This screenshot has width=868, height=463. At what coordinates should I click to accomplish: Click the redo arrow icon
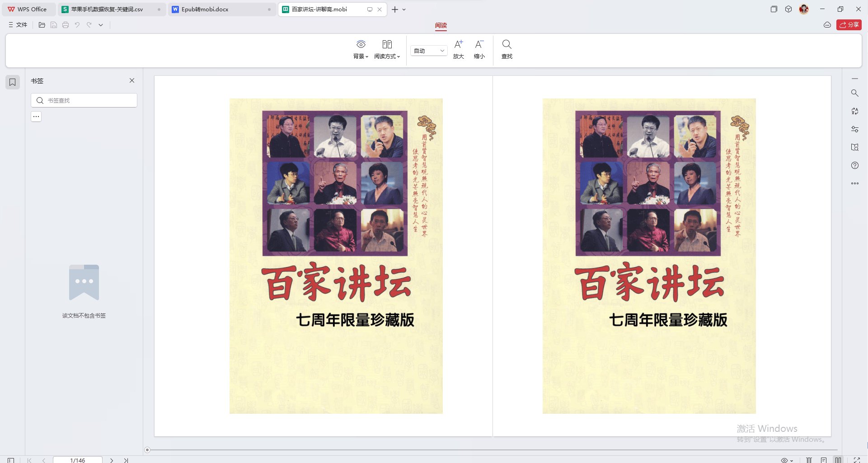tap(89, 25)
